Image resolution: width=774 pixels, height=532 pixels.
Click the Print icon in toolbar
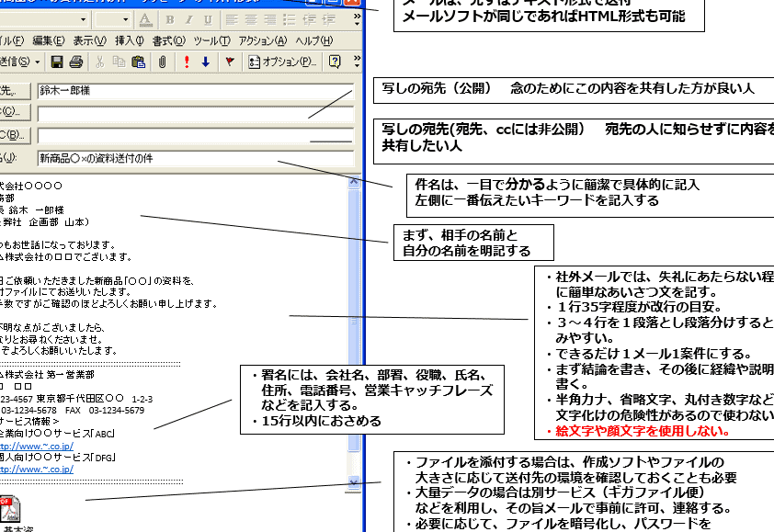tap(76, 62)
